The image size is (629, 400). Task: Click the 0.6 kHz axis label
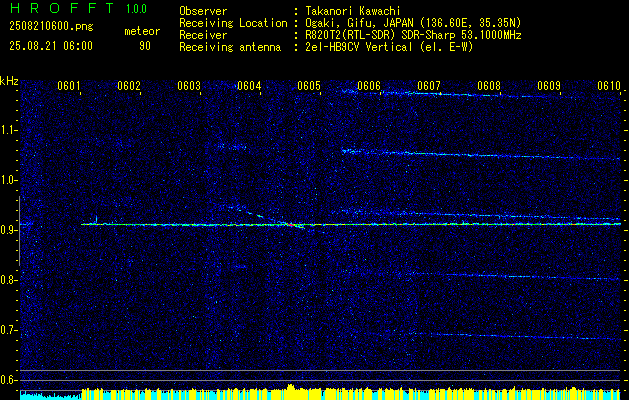pyautogui.click(x=8, y=380)
